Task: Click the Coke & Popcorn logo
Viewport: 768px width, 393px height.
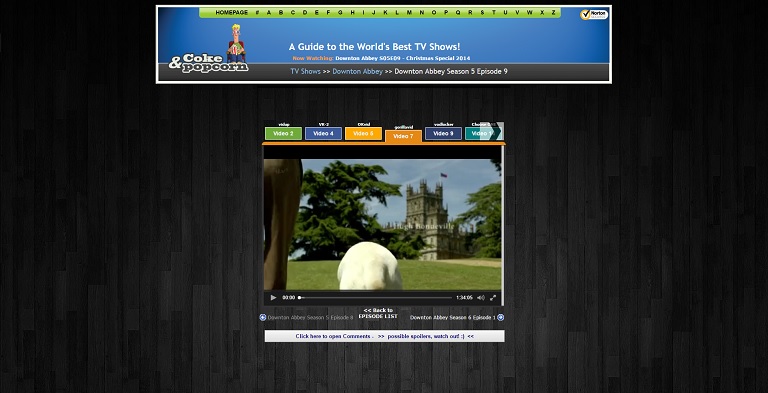Action: tap(209, 49)
